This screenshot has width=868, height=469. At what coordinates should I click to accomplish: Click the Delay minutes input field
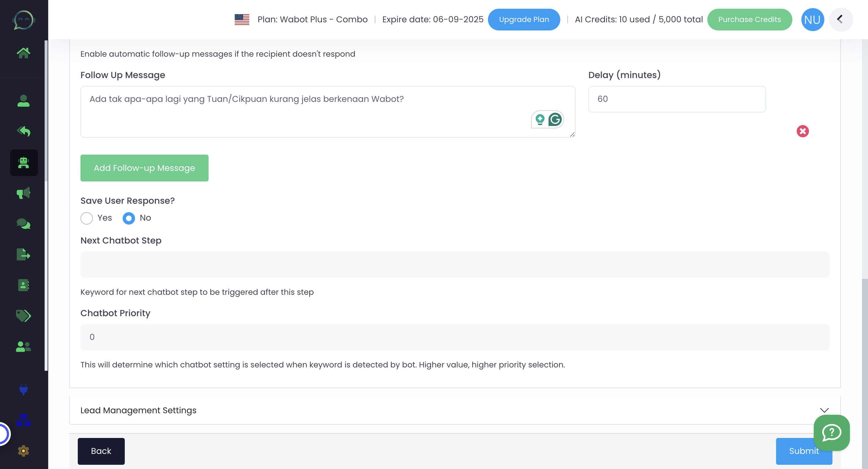677,99
